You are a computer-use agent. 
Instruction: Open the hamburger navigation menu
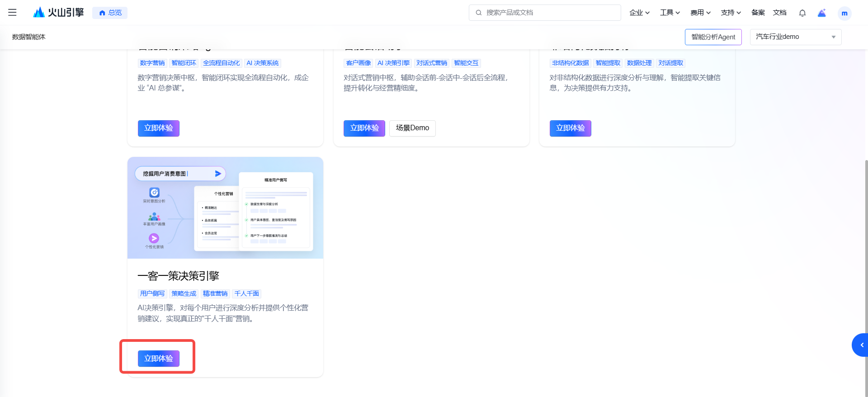point(12,13)
